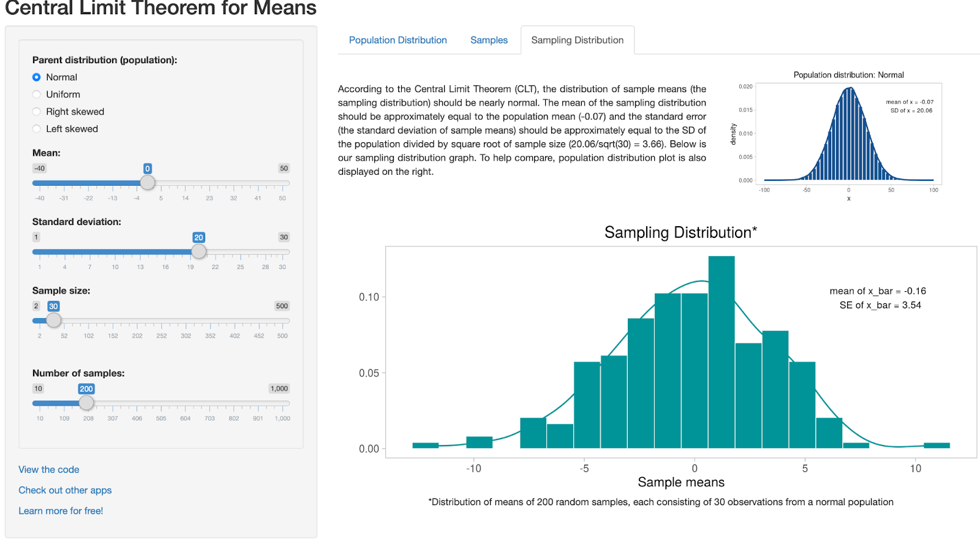Select the Normal parent distribution
The width and height of the screenshot is (980, 545).
37,77
